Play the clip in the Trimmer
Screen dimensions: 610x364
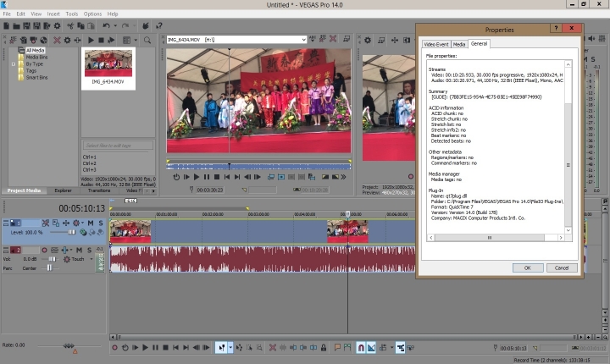click(197, 177)
